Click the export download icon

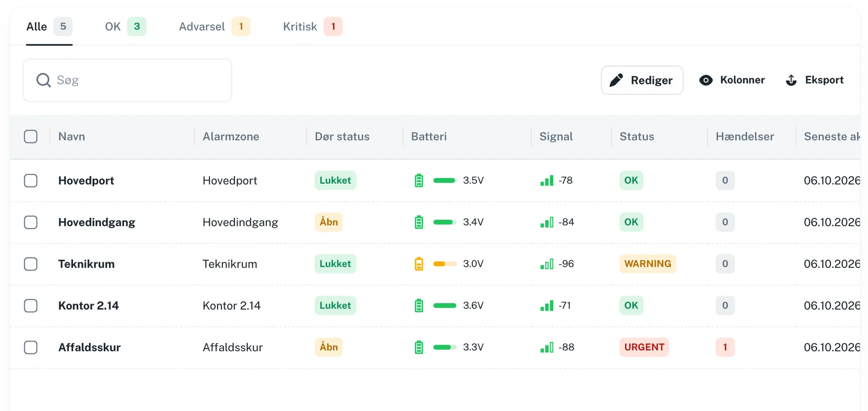click(792, 80)
